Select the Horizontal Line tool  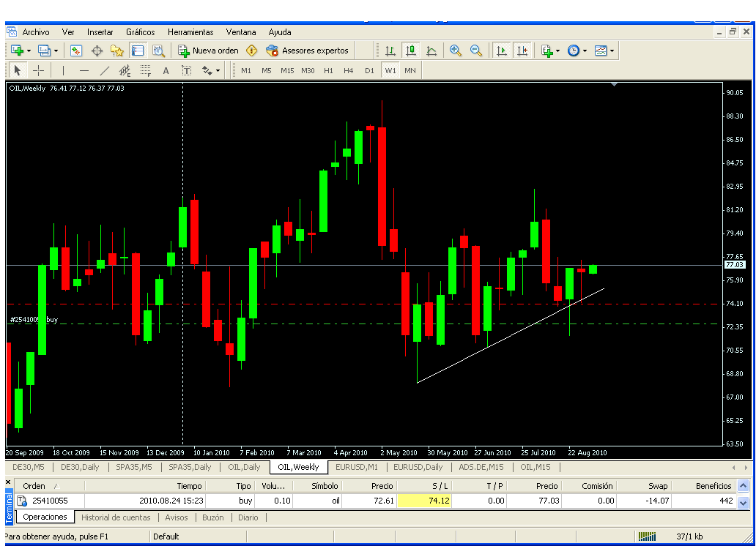[84, 70]
